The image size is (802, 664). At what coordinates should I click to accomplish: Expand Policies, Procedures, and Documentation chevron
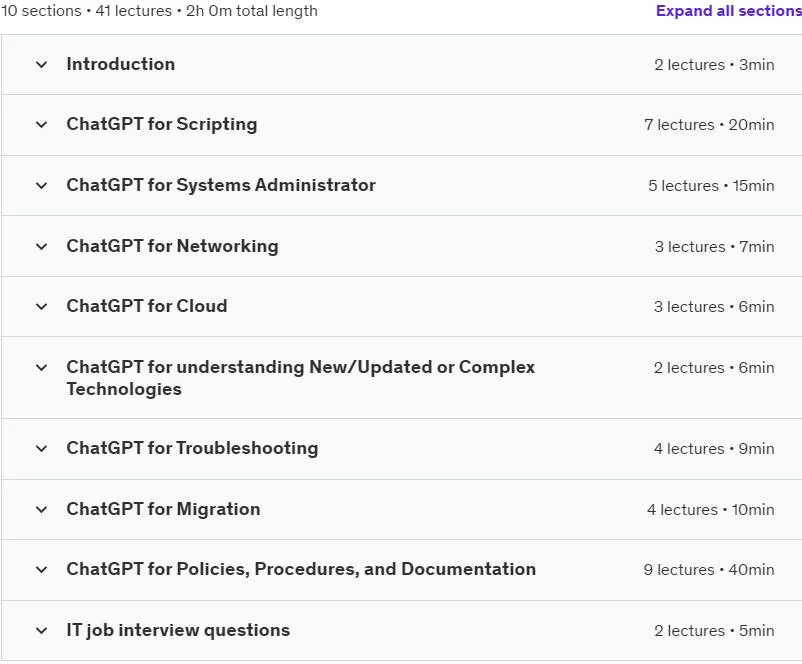[x=41, y=570]
